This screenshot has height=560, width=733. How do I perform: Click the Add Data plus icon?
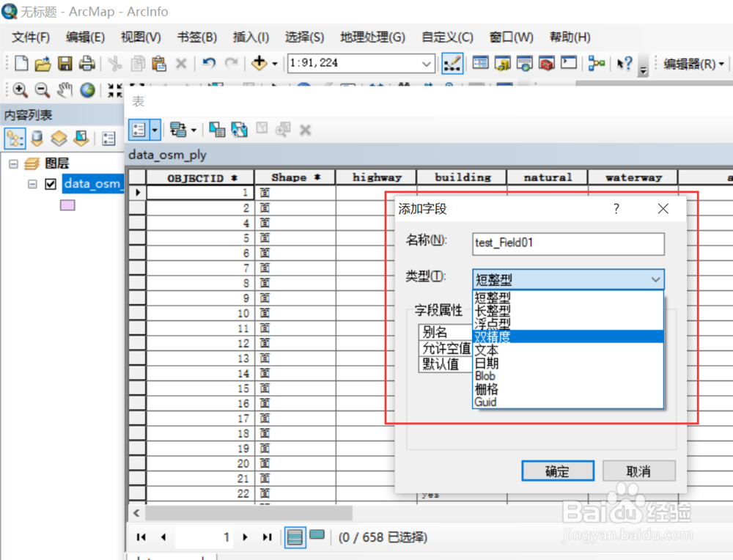coord(259,62)
